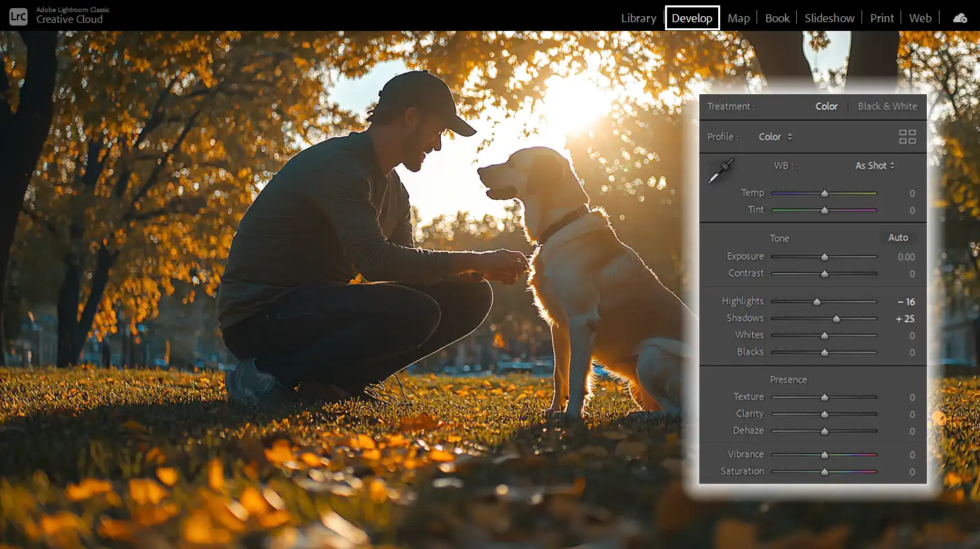Click the Exposure value 0.00 field
Screen dimensions: 980x549
[906, 257]
